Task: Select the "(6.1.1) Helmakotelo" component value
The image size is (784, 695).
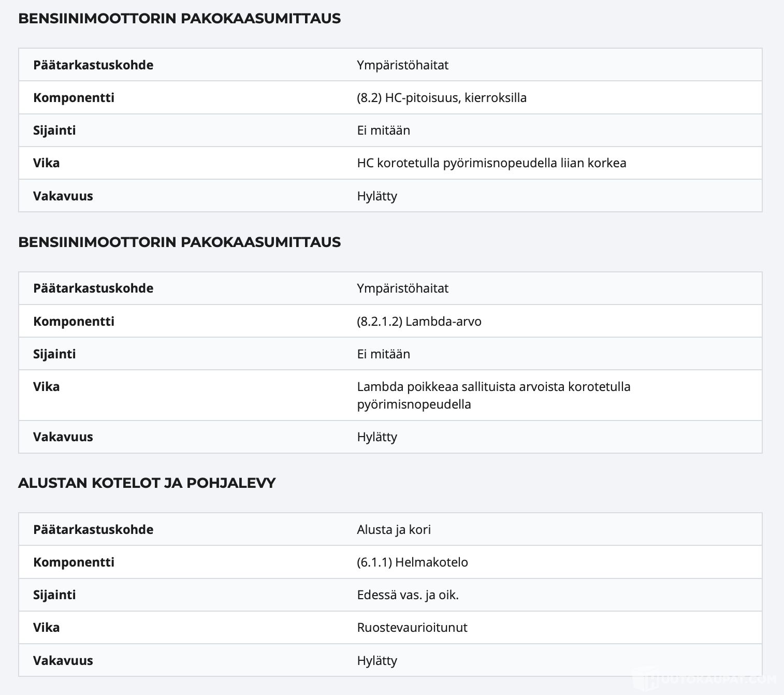Action: pos(412,562)
